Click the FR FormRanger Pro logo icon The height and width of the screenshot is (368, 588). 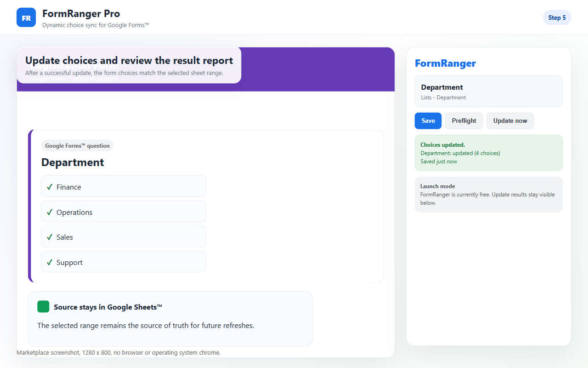pyautogui.click(x=26, y=17)
